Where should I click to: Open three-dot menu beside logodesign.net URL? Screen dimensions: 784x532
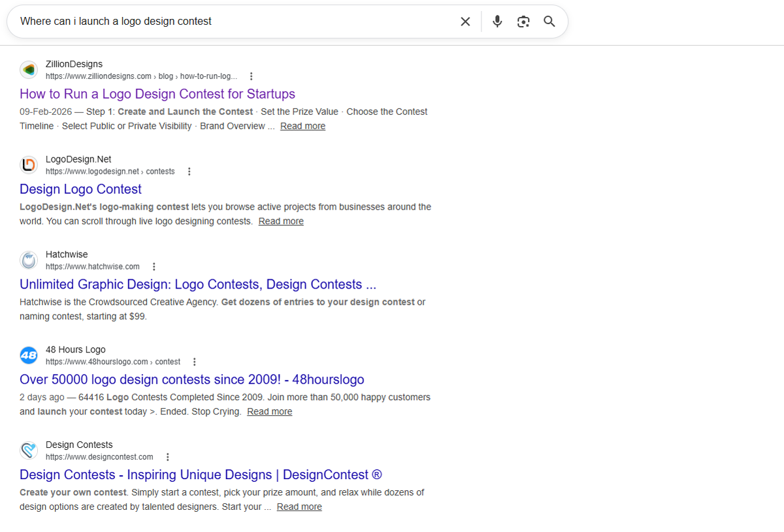coord(189,172)
